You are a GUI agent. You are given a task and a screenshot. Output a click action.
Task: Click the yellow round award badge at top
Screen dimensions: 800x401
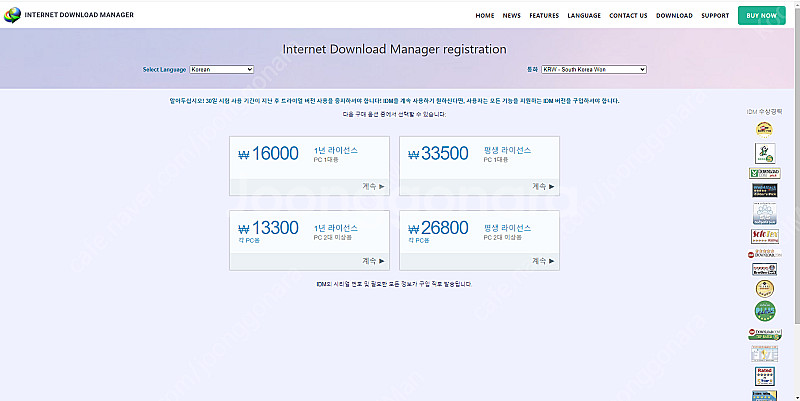tap(764, 128)
